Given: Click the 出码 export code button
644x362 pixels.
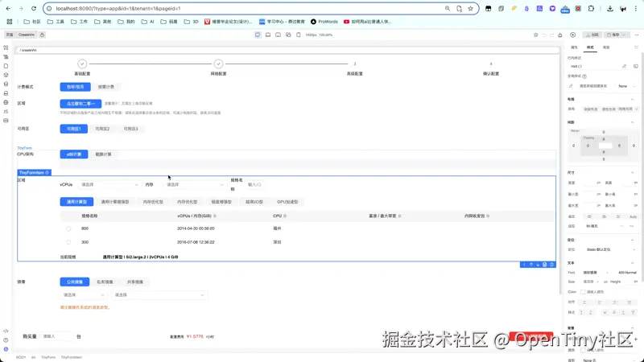Looking at the screenshot, I should pos(593,35).
